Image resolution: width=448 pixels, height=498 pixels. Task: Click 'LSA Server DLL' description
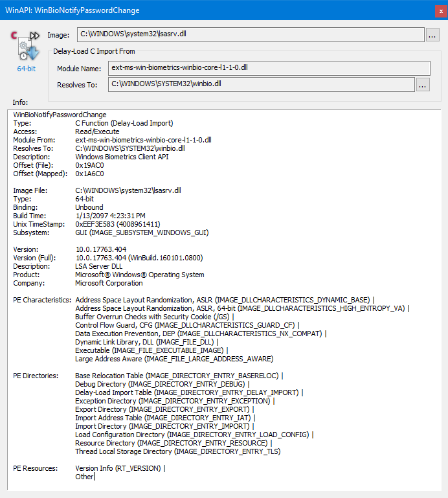pos(99,266)
